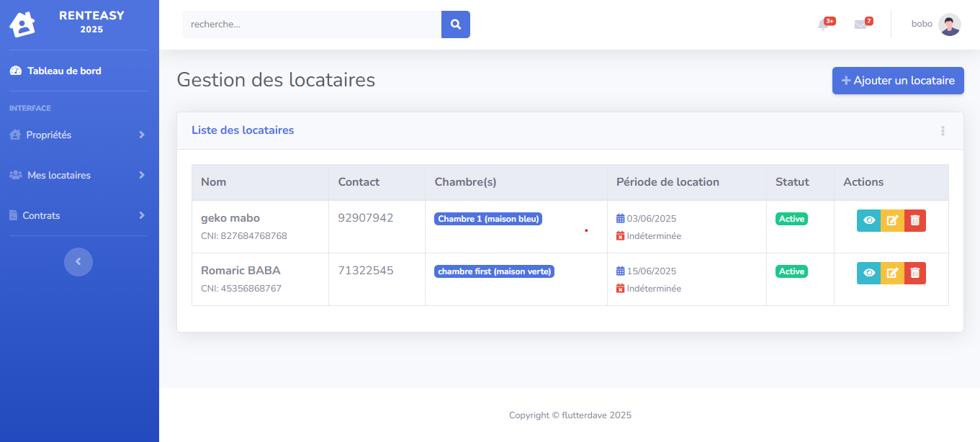Click the Active status badge for geko mabo

791,219
